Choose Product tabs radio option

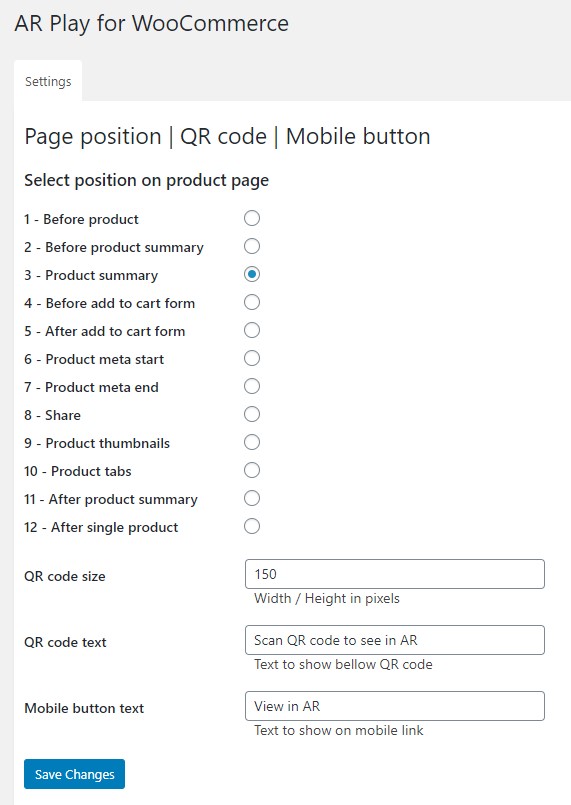pos(252,470)
